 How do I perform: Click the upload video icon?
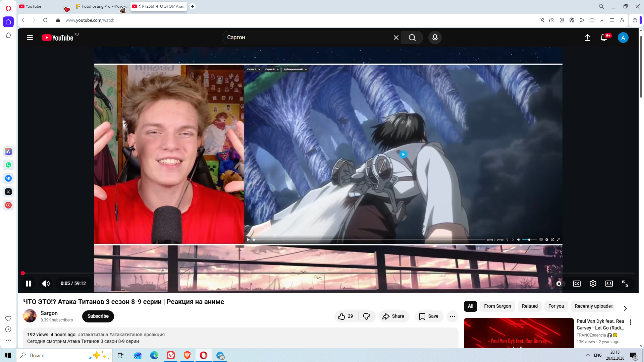click(x=587, y=38)
